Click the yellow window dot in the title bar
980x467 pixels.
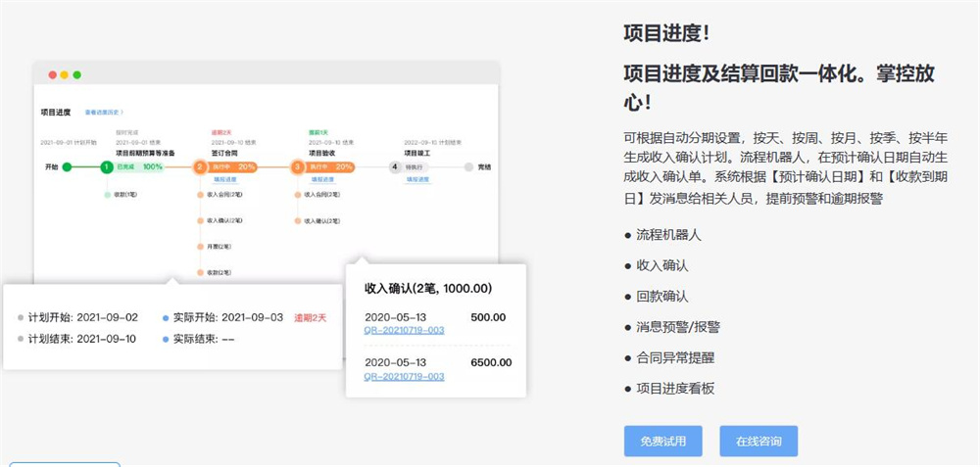tap(65, 75)
